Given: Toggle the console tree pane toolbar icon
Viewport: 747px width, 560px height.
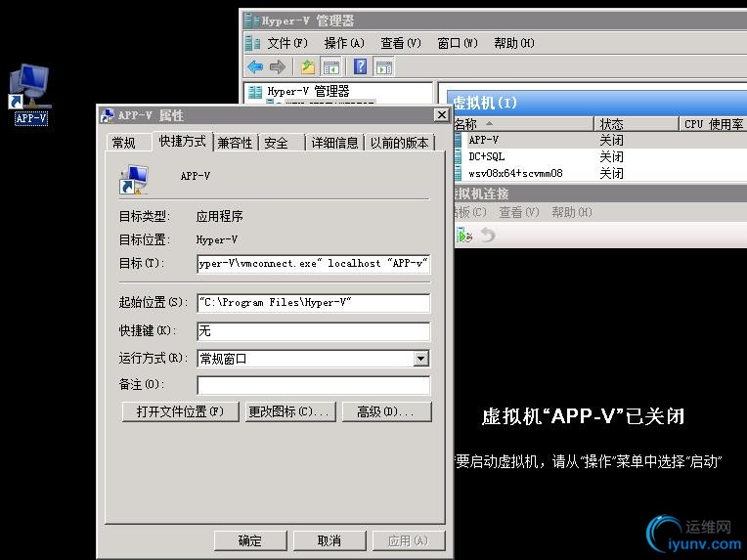Looking at the screenshot, I should click(x=331, y=67).
